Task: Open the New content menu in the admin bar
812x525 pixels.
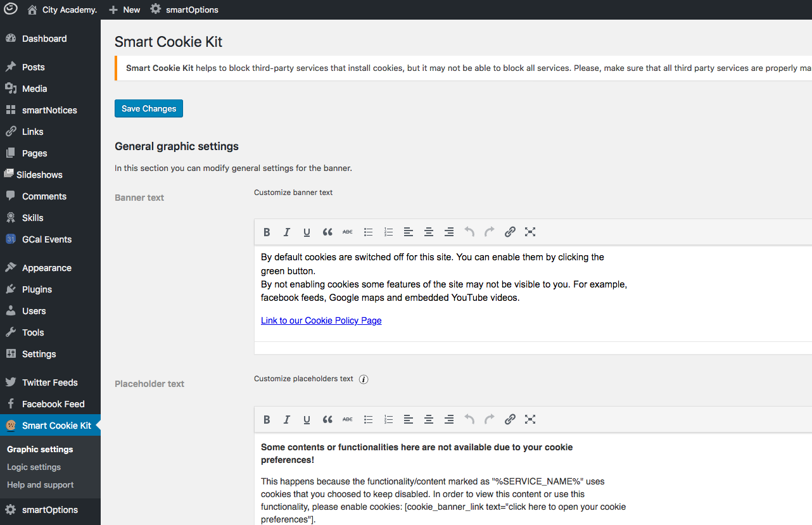Action: (125, 9)
